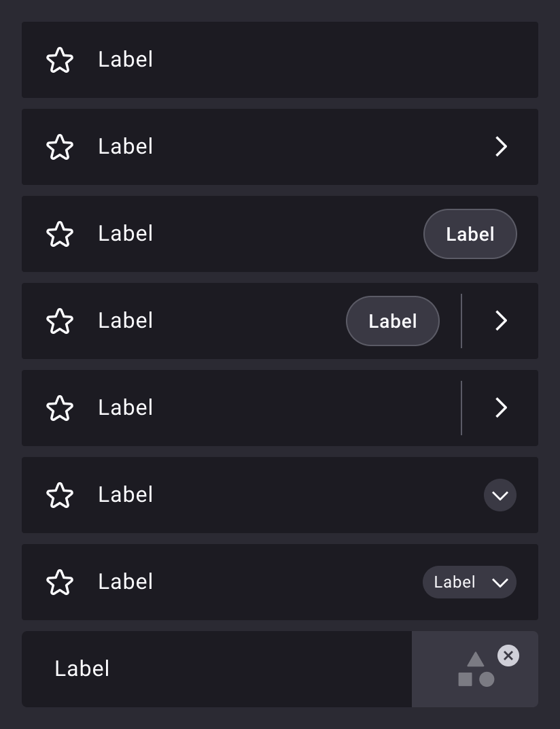Toggle the star favorite in the top row

(60, 60)
